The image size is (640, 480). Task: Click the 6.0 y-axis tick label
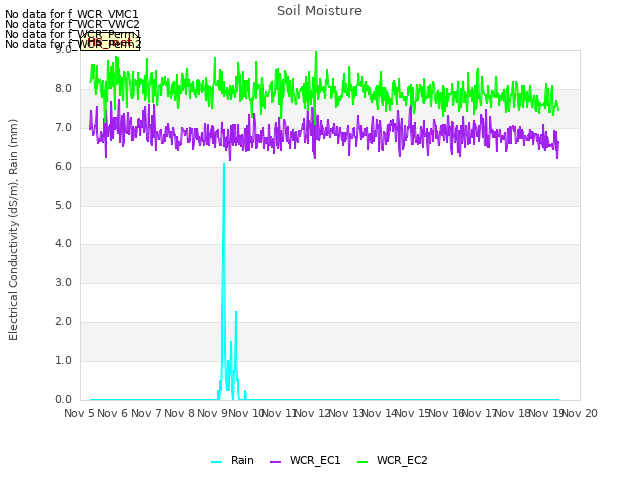[63, 167]
